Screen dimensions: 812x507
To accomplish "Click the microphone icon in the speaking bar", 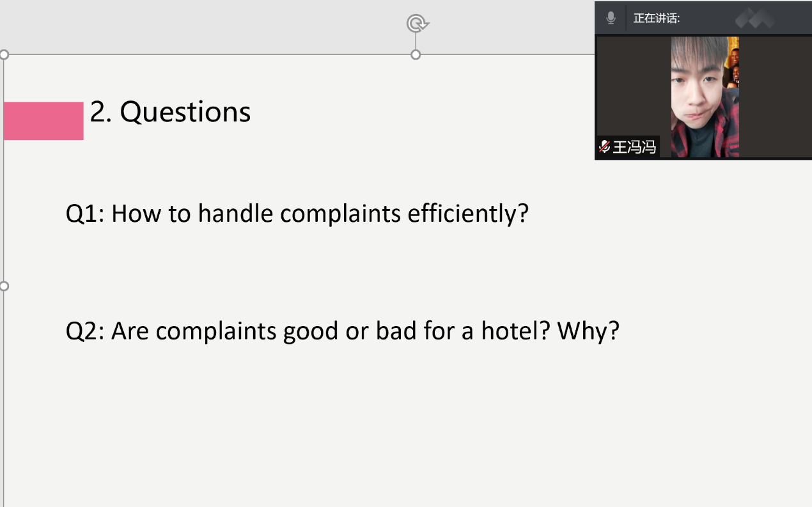I will point(611,18).
